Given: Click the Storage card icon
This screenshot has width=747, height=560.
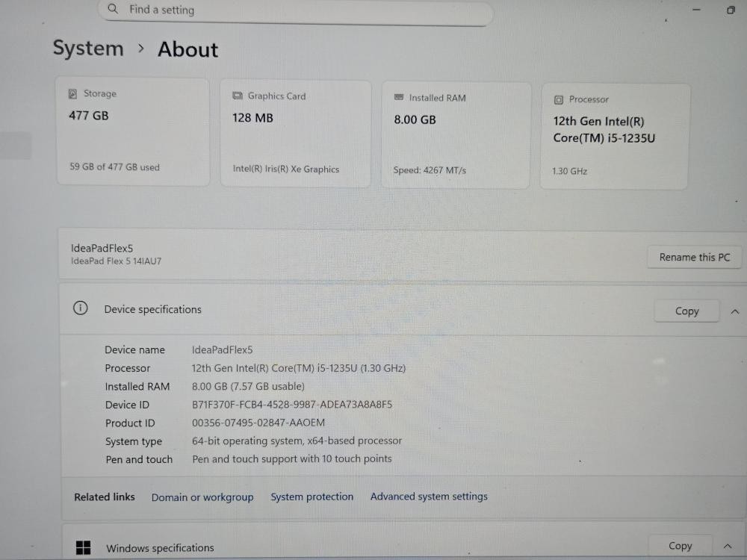Looking at the screenshot, I should [72, 94].
